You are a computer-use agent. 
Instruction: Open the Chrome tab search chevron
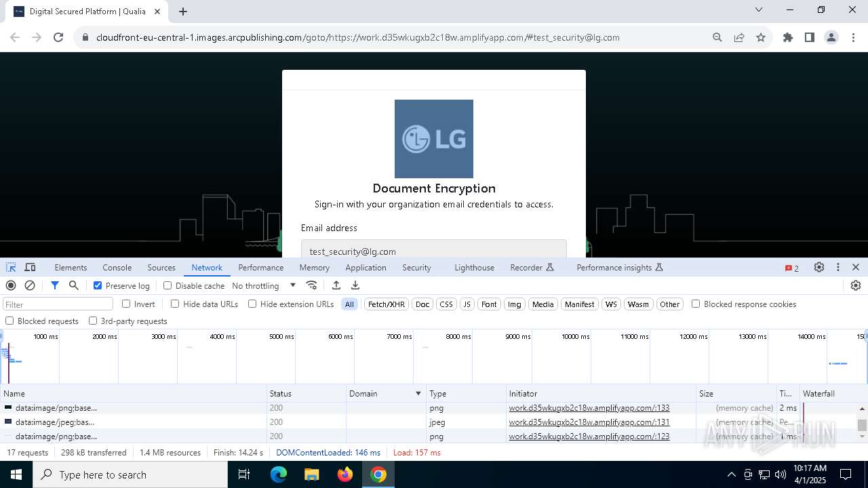point(759,10)
